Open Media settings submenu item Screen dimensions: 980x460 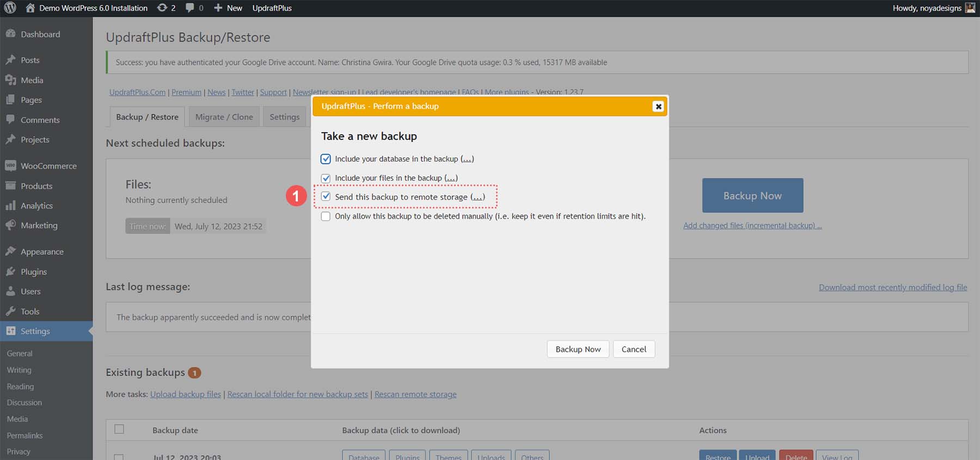pyautogui.click(x=17, y=419)
